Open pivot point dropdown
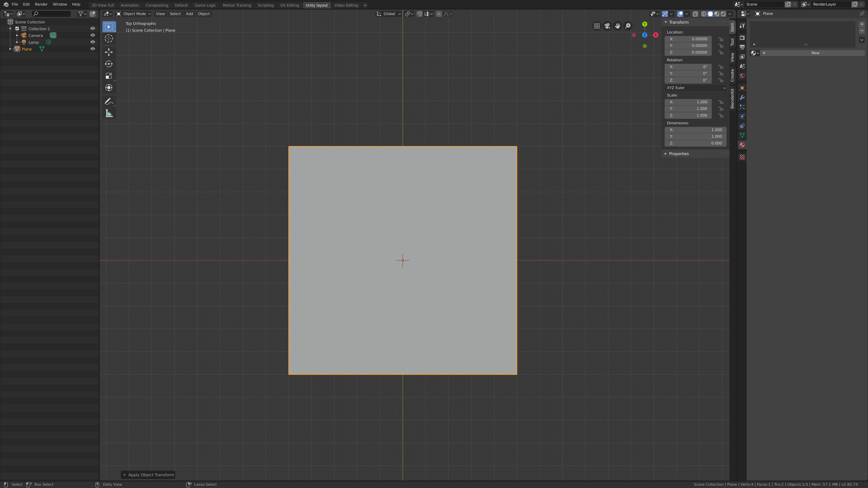 (409, 14)
